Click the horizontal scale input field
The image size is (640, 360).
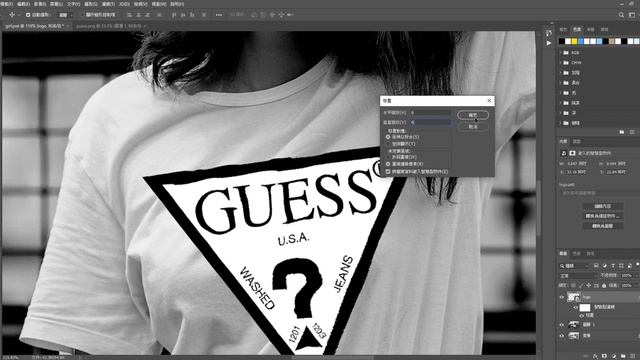tap(430, 112)
